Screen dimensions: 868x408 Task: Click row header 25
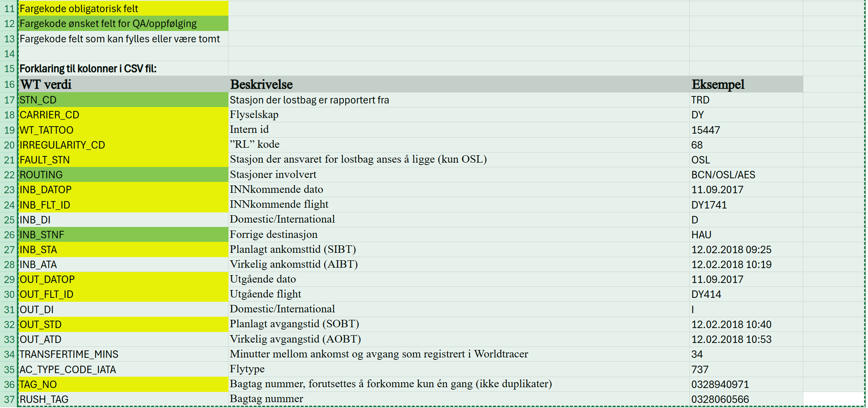click(x=9, y=220)
